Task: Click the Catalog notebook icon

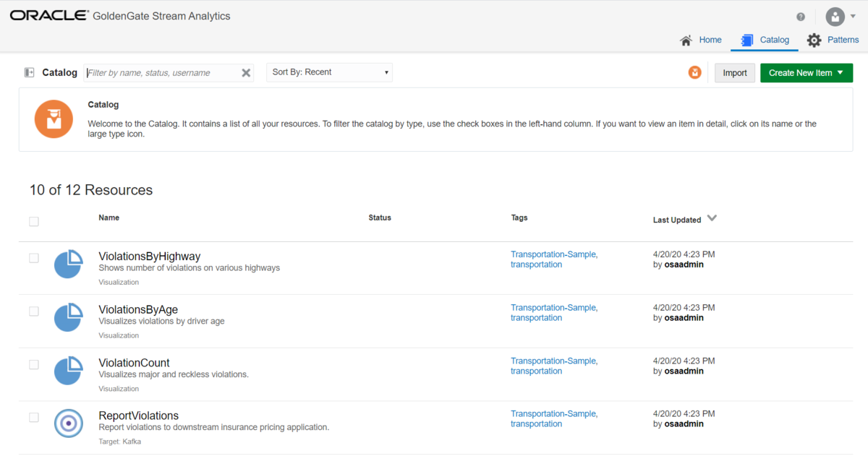Action: click(748, 40)
